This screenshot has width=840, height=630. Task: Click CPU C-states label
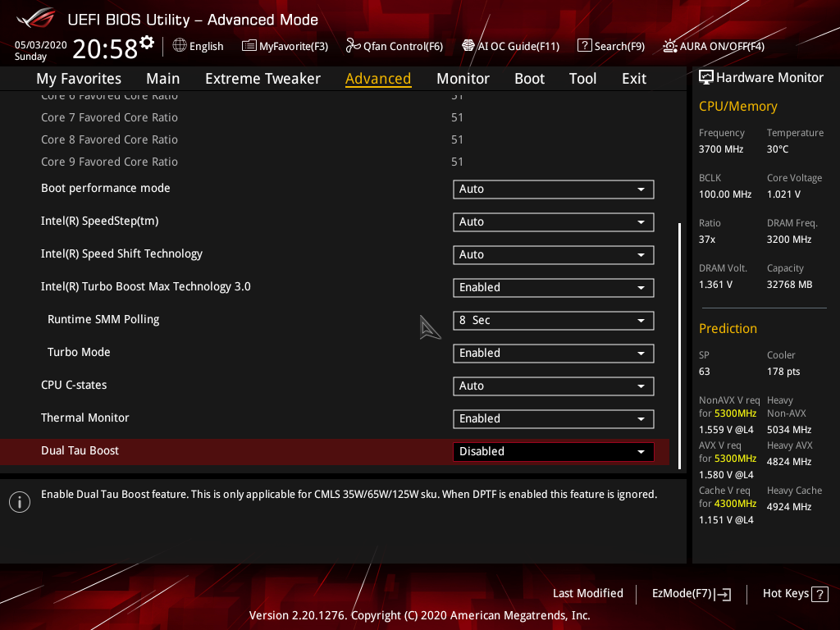click(74, 385)
